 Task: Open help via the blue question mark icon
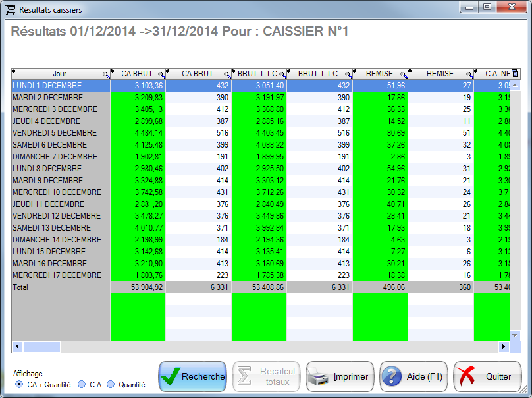(392, 376)
